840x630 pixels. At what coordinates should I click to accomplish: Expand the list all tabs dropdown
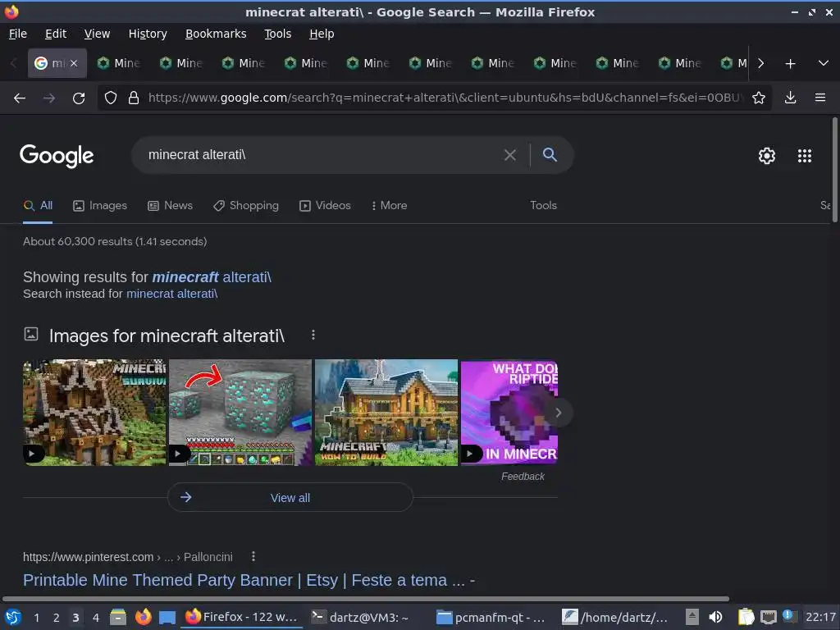tap(824, 64)
